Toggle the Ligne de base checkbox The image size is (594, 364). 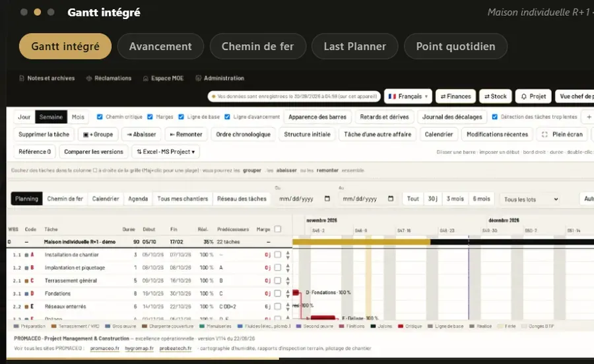181,117
